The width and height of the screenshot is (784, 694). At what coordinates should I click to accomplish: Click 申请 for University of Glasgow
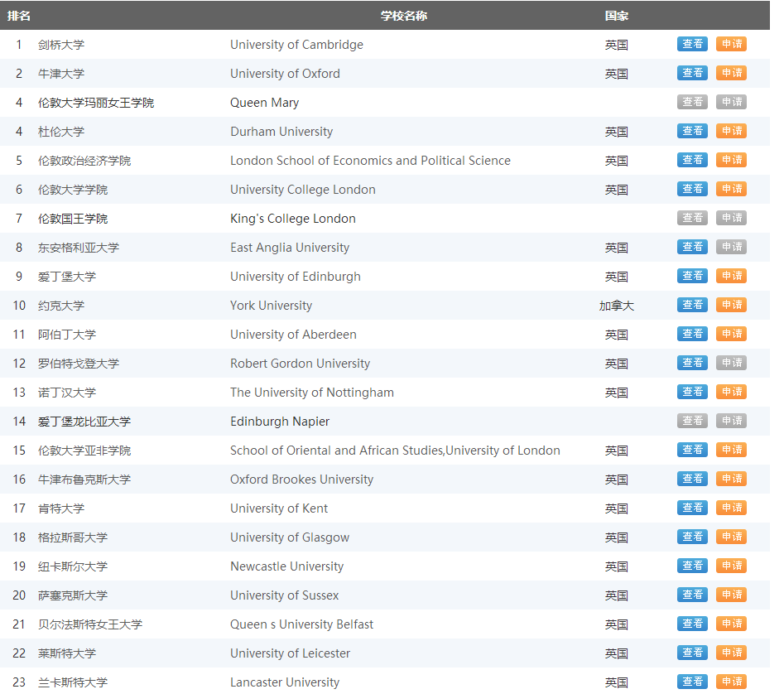pyautogui.click(x=731, y=537)
